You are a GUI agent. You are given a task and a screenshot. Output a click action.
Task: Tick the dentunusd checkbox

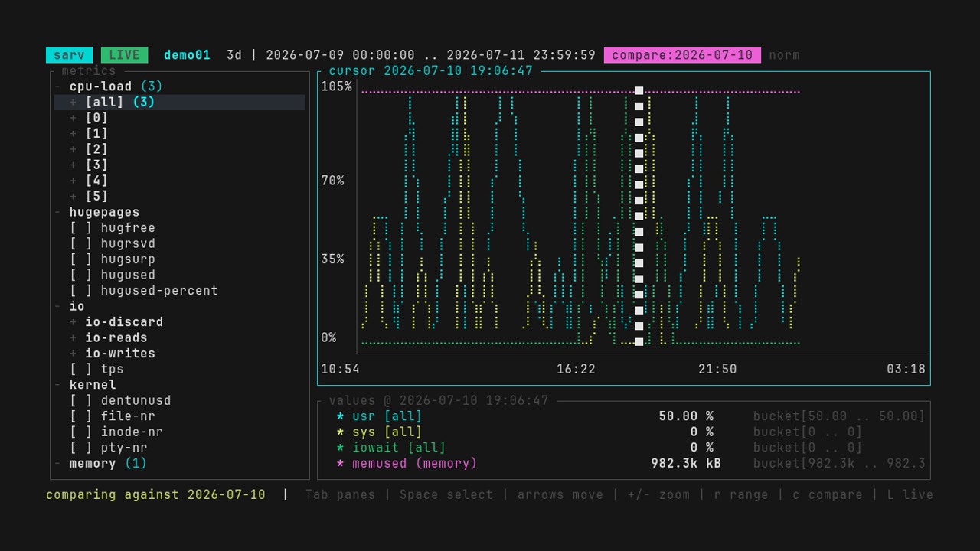coord(81,401)
